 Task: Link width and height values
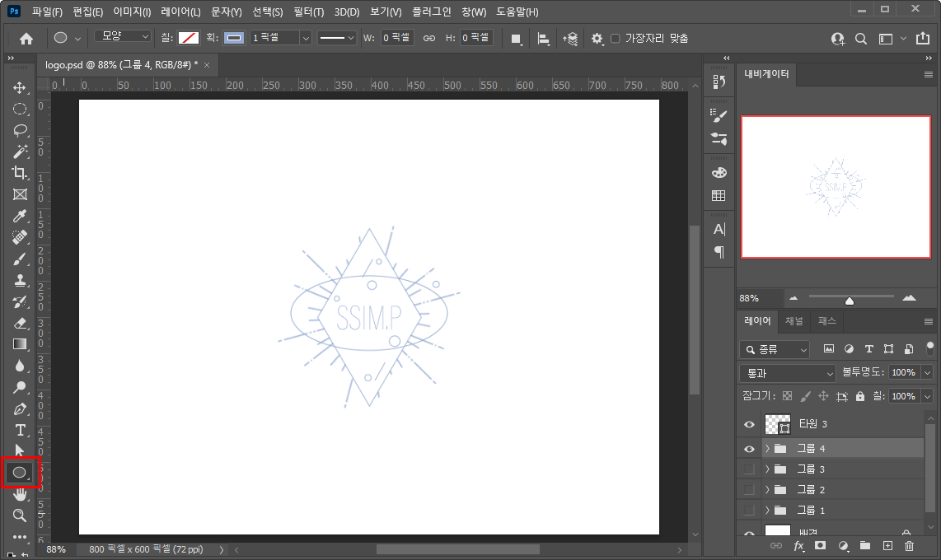429,39
